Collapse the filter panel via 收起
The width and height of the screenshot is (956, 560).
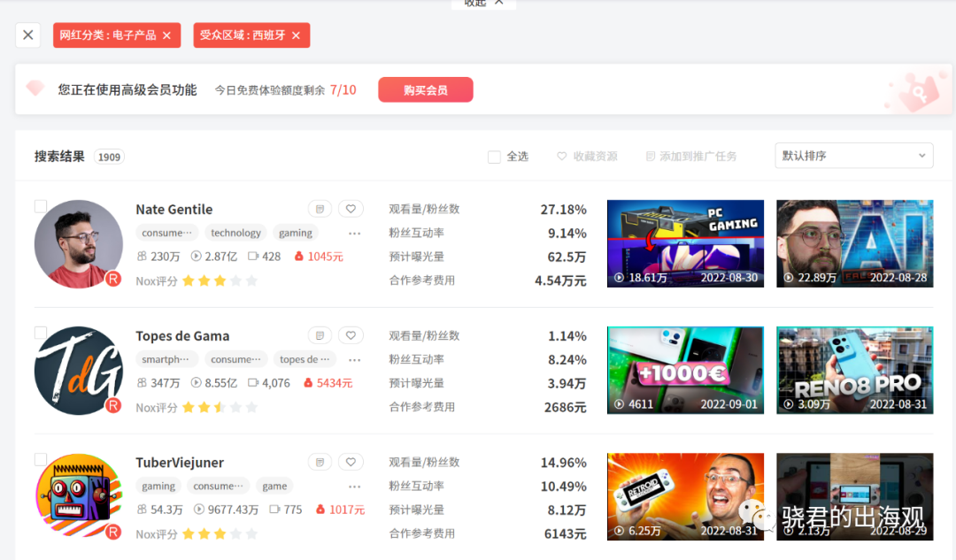pyautogui.click(x=483, y=4)
